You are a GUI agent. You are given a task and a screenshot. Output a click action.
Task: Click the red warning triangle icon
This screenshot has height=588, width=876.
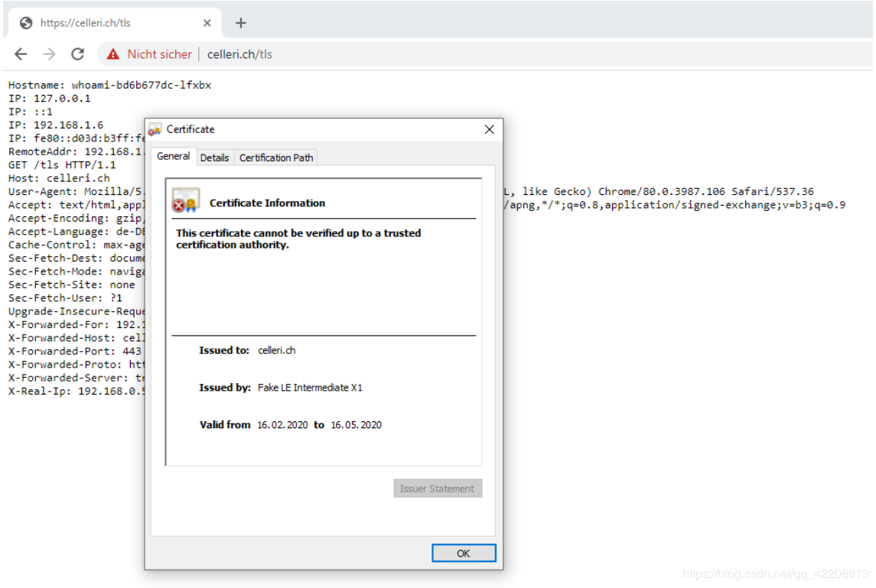(113, 54)
